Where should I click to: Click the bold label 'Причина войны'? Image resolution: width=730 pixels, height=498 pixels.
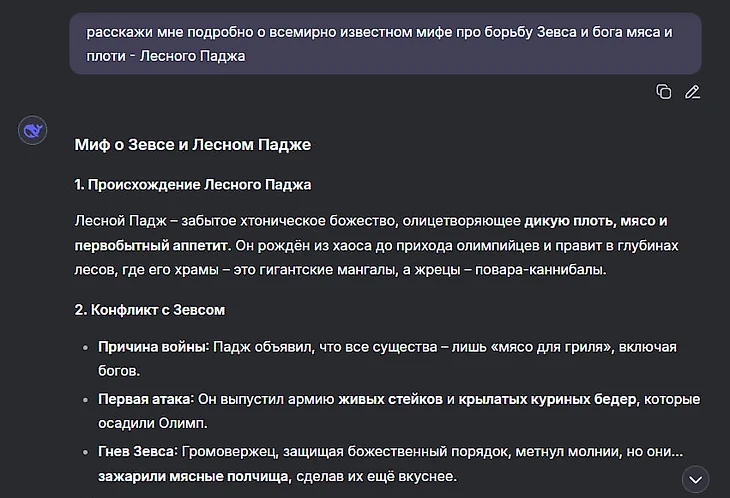coord(153,347)
